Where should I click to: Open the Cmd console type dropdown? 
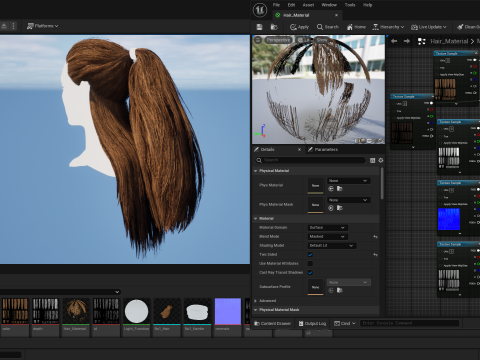pos(345,323)
